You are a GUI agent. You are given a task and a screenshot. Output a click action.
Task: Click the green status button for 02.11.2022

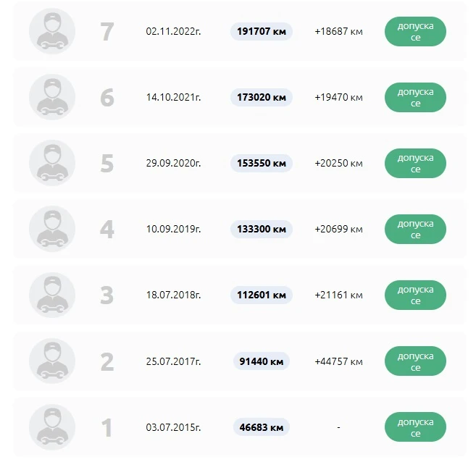(415, 32)
